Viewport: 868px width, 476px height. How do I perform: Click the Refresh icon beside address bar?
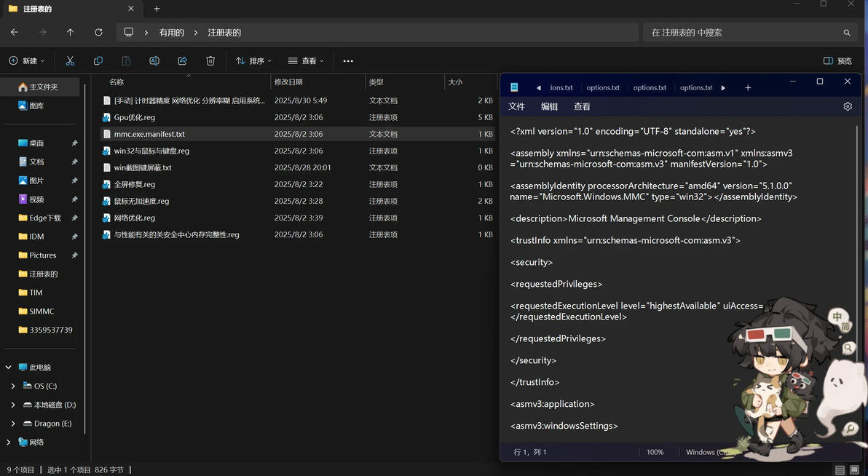(x=98, y=33)
